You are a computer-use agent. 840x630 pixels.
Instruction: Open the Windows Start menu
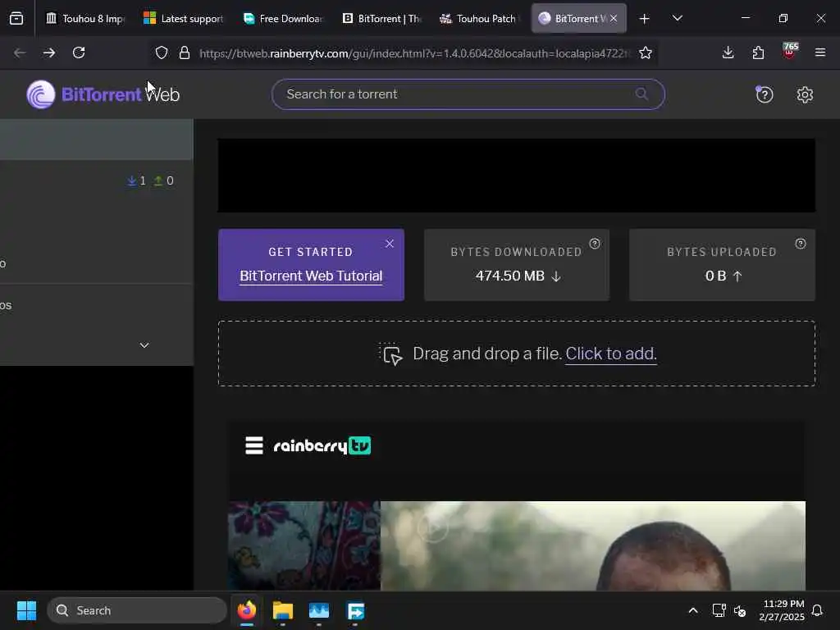26,610
